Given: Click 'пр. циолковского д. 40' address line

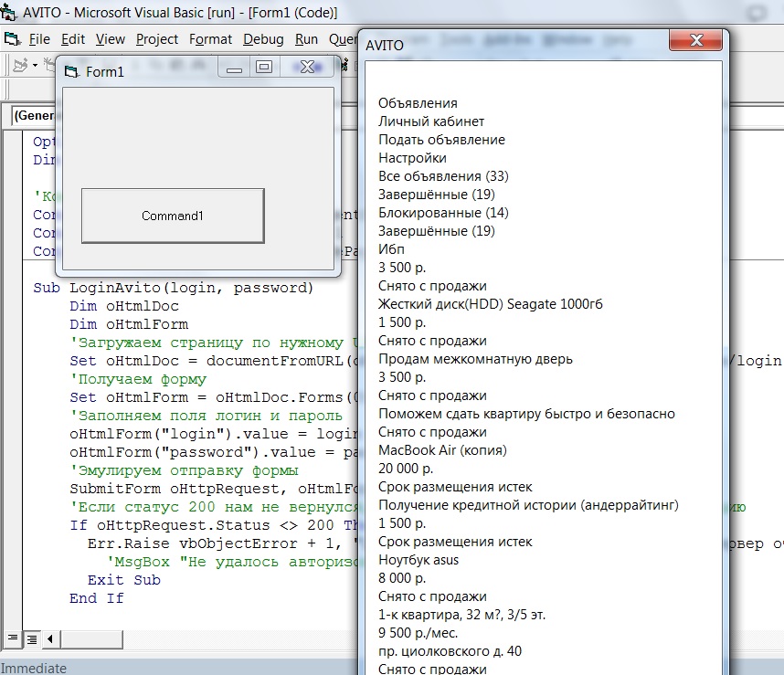Looking at the screenshot, I should [450, 651].
